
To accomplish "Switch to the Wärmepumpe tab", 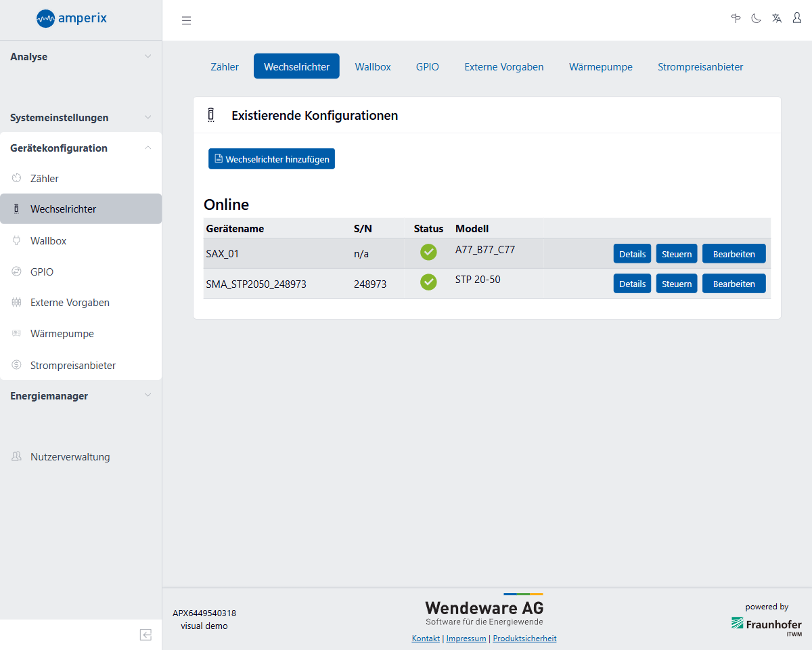I will [x=600, y=67].
